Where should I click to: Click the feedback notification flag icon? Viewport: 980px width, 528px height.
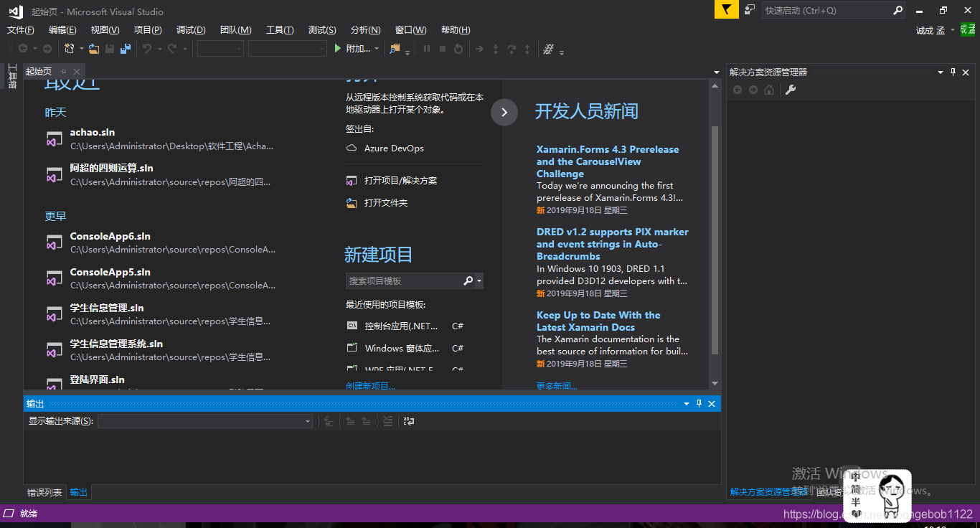(x=727, y=9)
